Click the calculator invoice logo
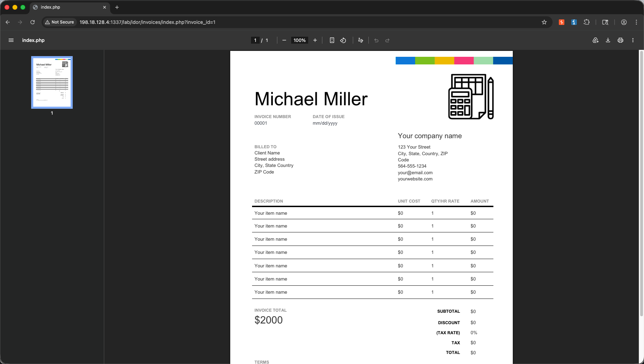The image size is (644, 364). tap(471, 97)
